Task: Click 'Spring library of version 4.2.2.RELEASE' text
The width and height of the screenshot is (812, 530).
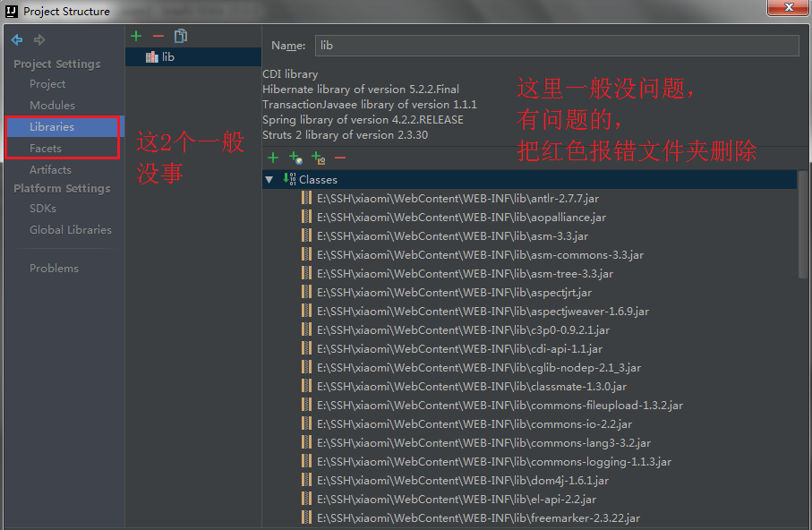Action: (x=363, y=120)
